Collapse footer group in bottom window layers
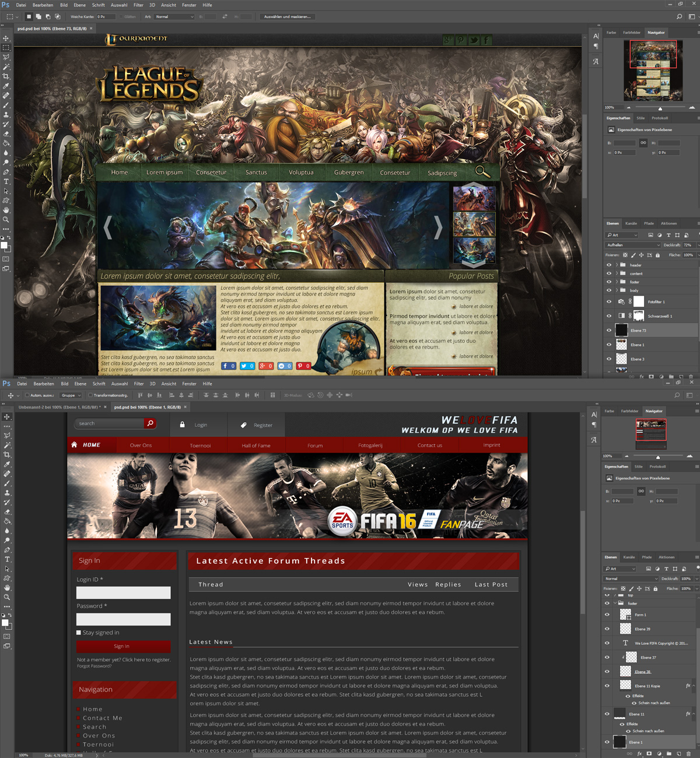The width and height of the screenshot is (700, 758). pos(615,603)
